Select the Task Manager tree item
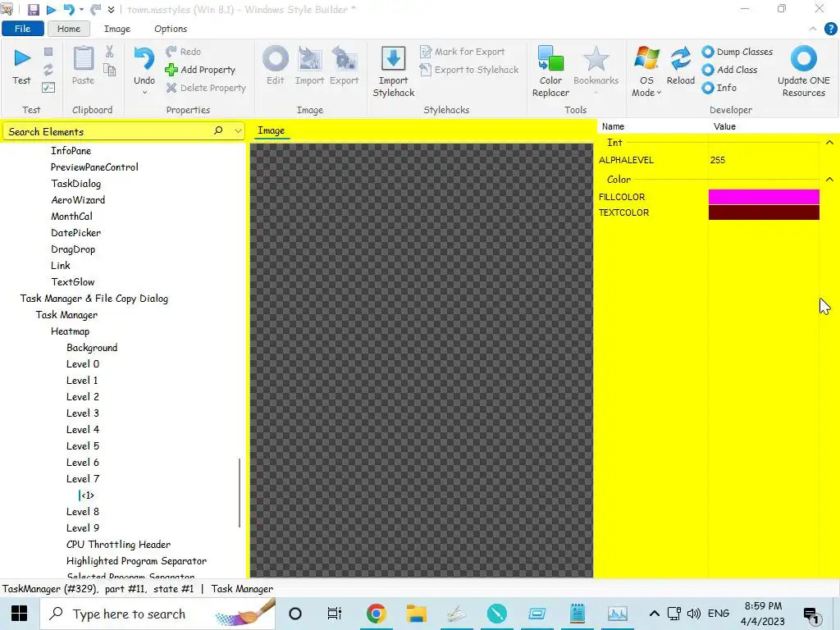The width and height of the screenshot is (840, 630). (66, 315)
